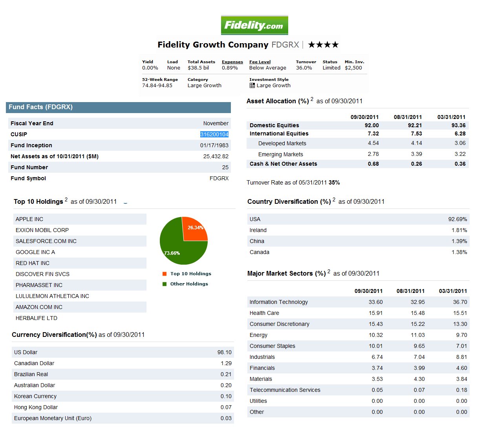Click the highlighted CUSIP number 316200104
492x448 pixels.
[x=214, y=134]
